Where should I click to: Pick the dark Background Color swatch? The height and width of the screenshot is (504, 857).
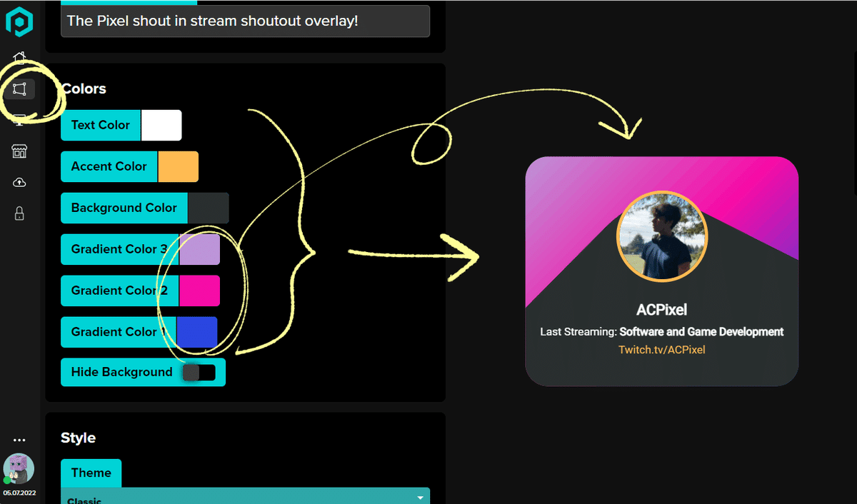(x=208, y=208)
